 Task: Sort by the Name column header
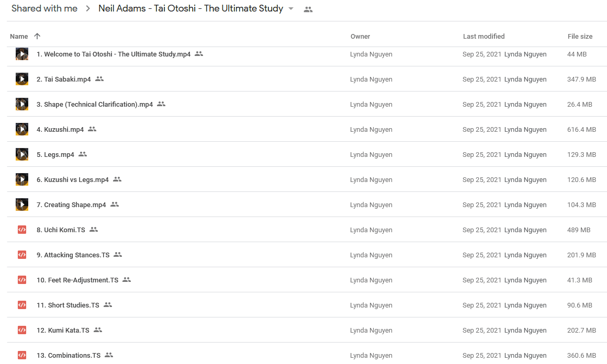(19, 37)
